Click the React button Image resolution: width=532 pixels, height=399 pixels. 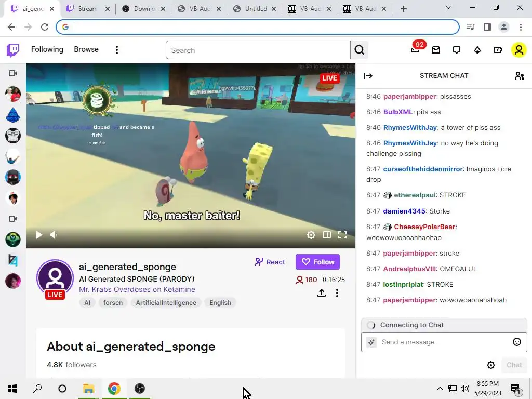click(x=270, y=262)
